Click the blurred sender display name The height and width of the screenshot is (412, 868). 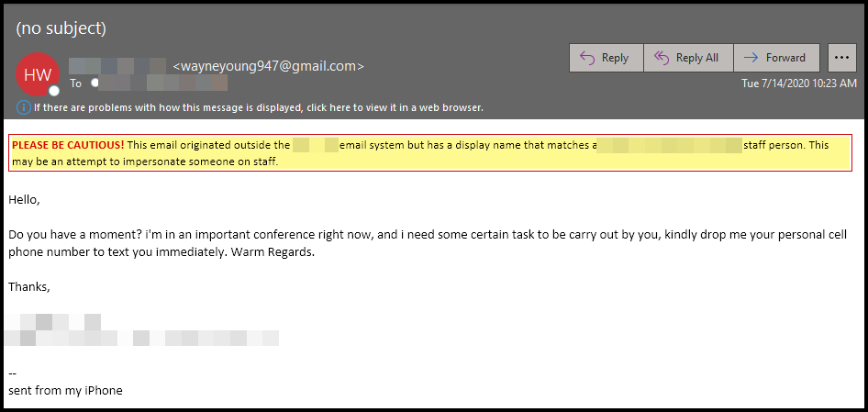click(x=117, y=66)
